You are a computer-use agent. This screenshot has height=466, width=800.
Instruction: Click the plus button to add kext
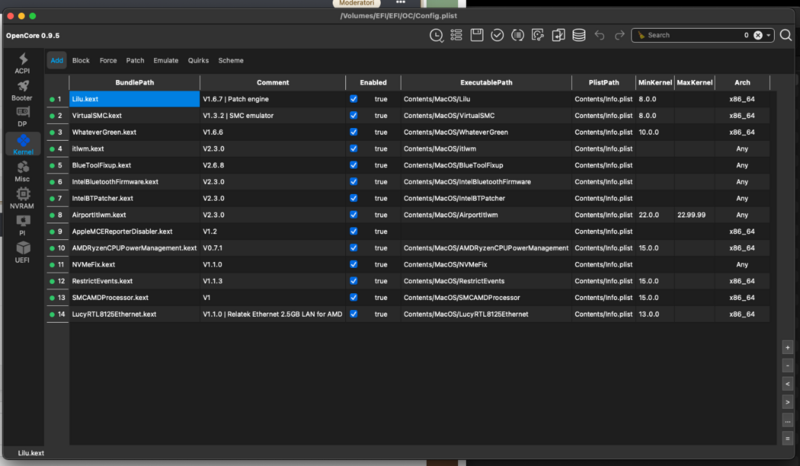[x=787, y=347]
